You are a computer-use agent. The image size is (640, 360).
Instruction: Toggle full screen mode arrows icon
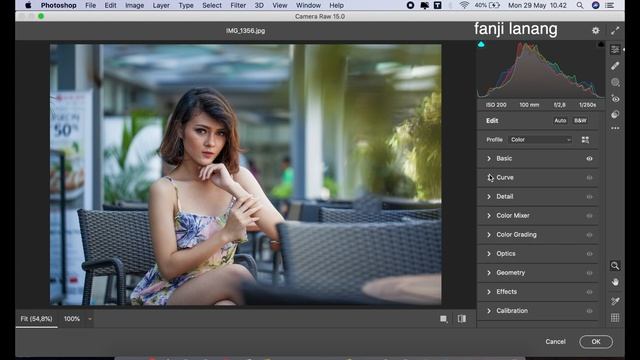615,31
